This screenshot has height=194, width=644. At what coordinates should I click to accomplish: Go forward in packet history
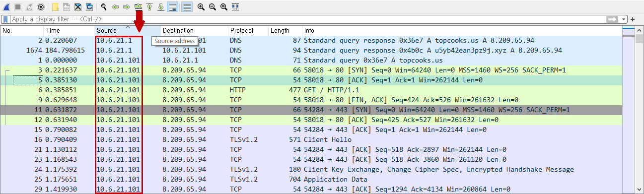click(x=127, y=7)
